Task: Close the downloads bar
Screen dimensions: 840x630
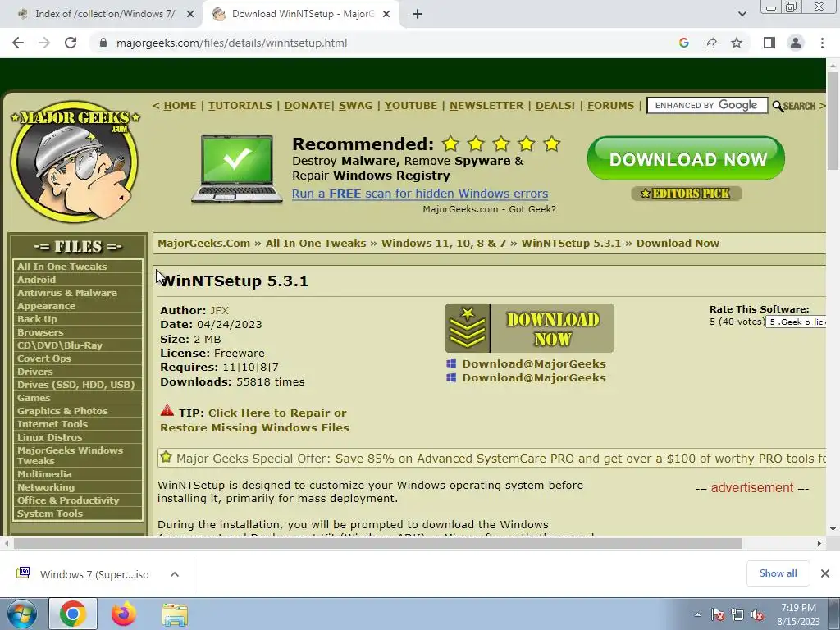Action: click(825, 573)
